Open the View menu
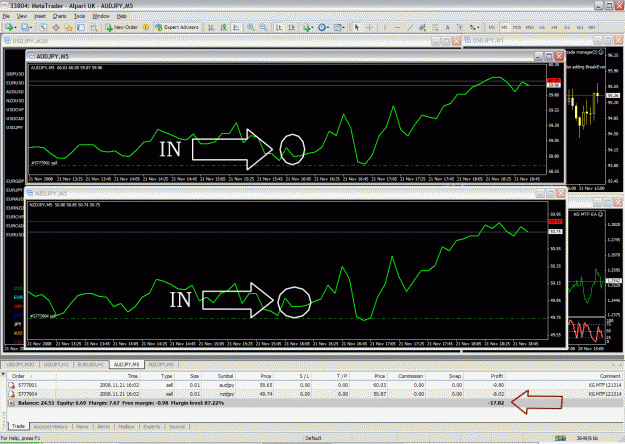This screenshot has width=625, height=444. 22,16
